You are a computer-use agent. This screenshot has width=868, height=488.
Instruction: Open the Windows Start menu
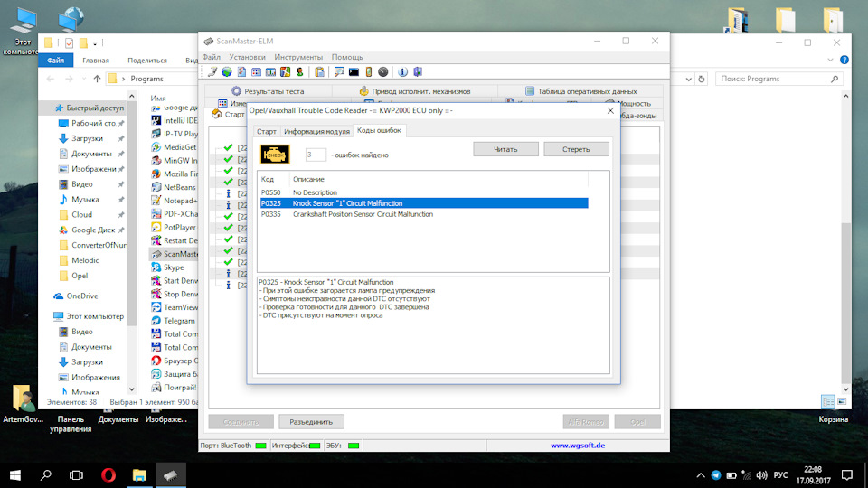pyautogui.click(x=15, y=474)
